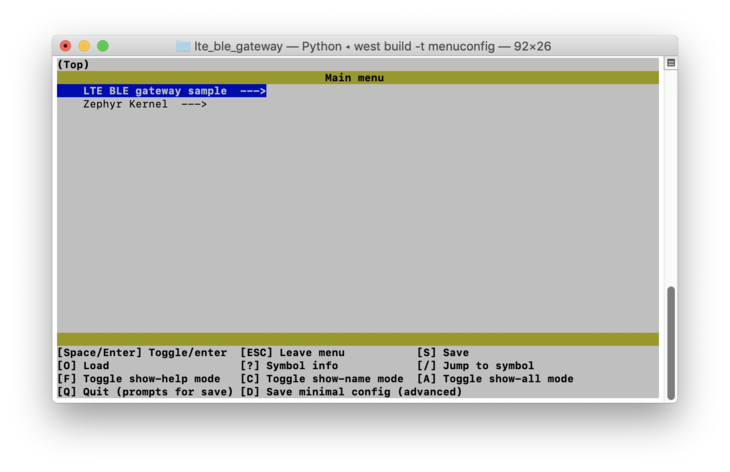The height and width of the screenshot is (472, 730).
Task: Click the [Q] Quit shortcut text
Action: click(145, 392)
